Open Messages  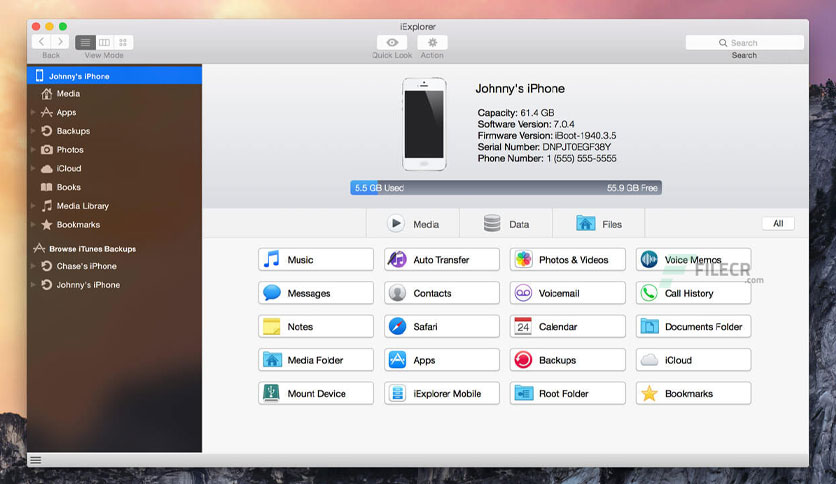[316, 293]
